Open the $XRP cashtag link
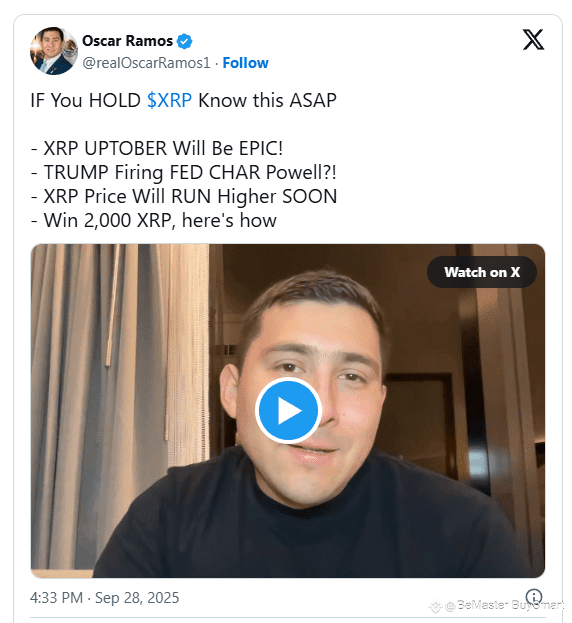572x623 pixels. point(169,100)
